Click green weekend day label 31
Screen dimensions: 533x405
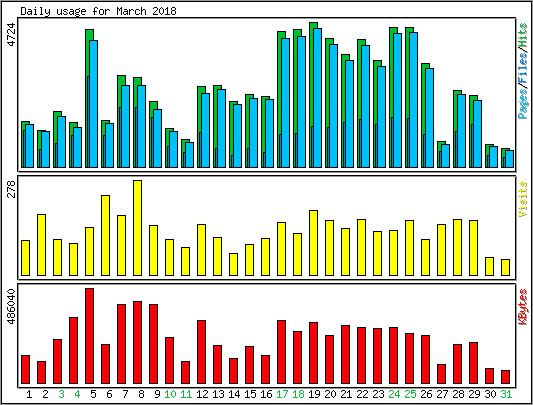506,394
